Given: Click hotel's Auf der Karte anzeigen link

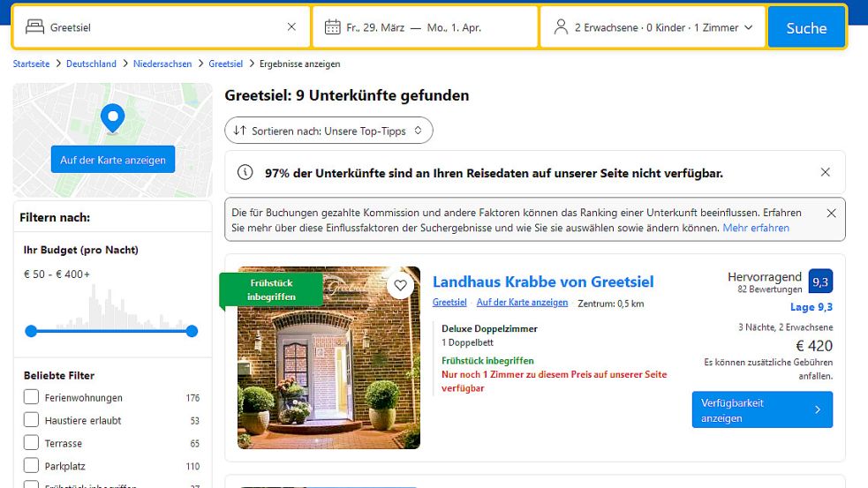Looking at the screenshot, I should tap(522, 303).
